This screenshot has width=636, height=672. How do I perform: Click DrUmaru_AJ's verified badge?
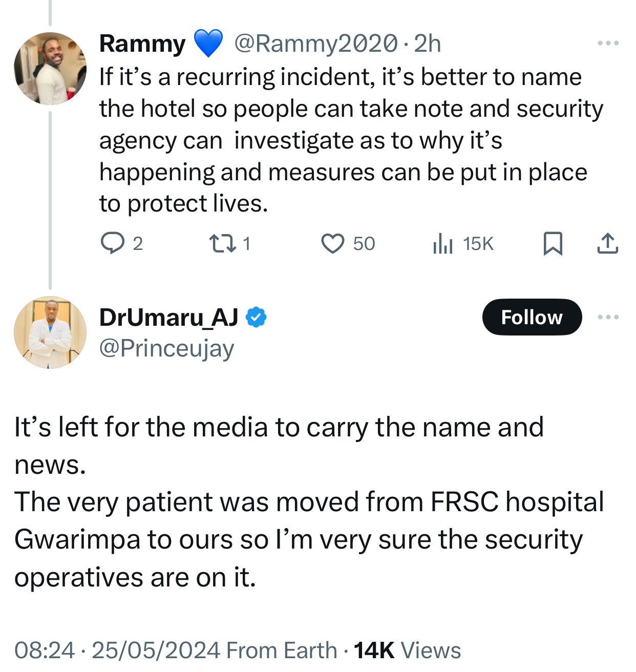click(256, 317)
